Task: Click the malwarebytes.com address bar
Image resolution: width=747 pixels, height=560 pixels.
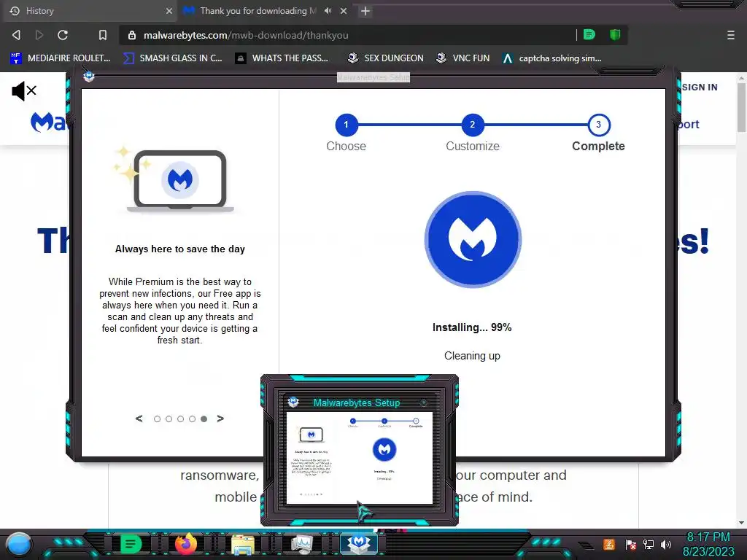Action: [x=348, y=35]
